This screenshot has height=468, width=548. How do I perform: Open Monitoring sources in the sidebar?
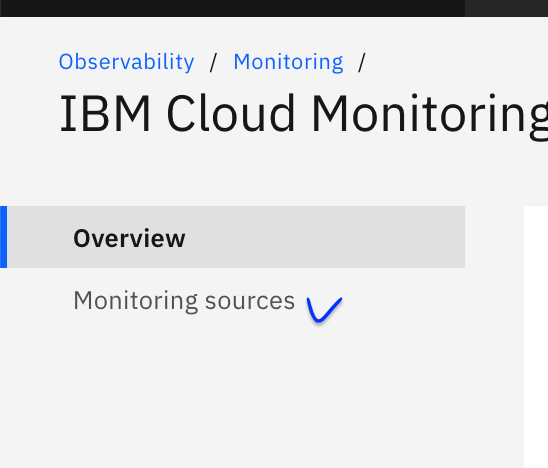(184, 301)
